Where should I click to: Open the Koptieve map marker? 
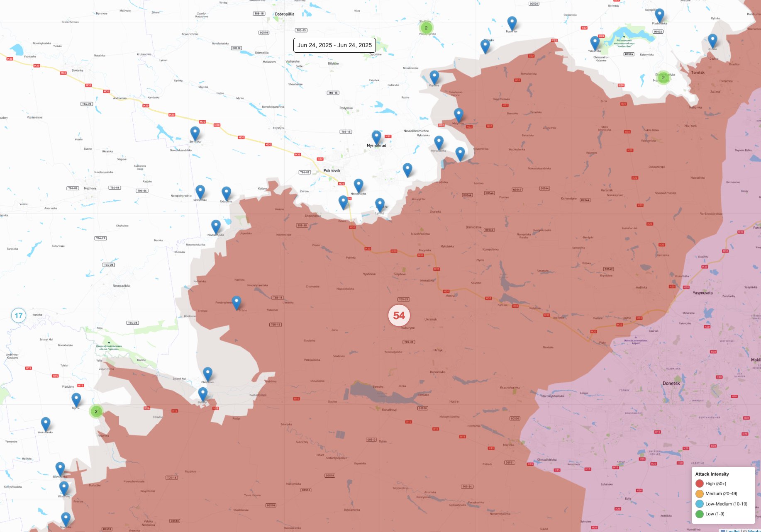[x=434, y=78]
